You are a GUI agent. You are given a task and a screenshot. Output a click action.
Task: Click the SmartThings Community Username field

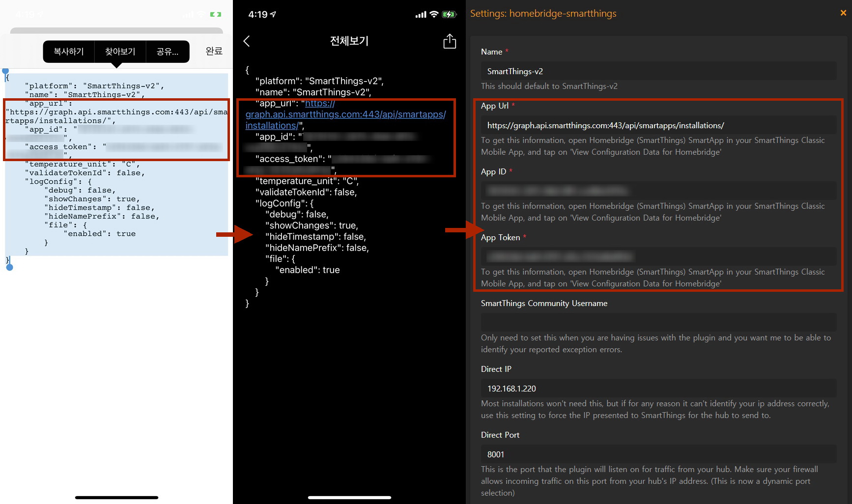[658, 322]
